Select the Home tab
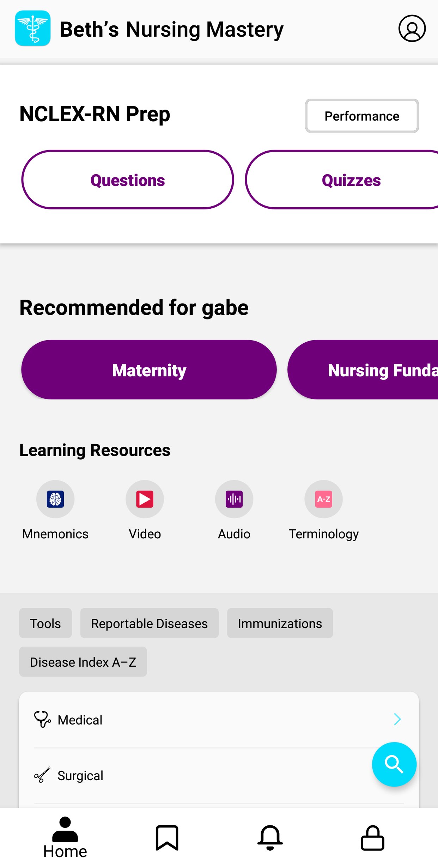 [65, 837]
